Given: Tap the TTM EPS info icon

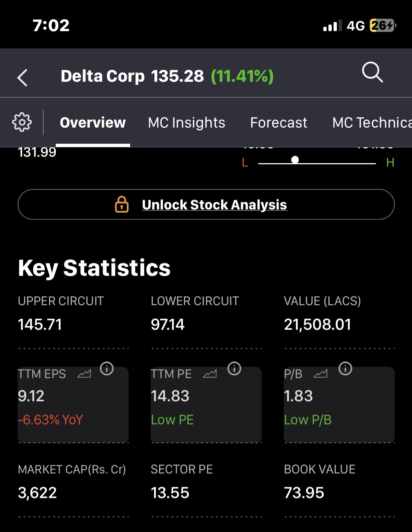Looking at the screenshot, I should click(107, 368).
